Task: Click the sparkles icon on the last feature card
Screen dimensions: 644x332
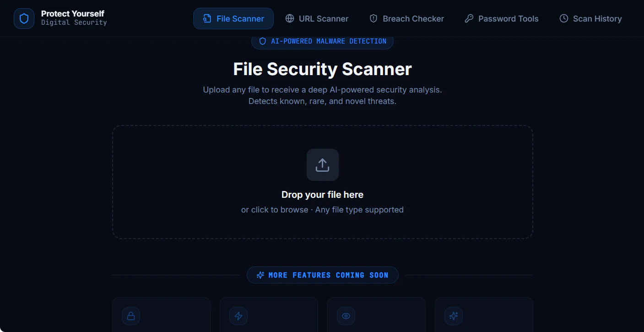Action: (453, 316)
